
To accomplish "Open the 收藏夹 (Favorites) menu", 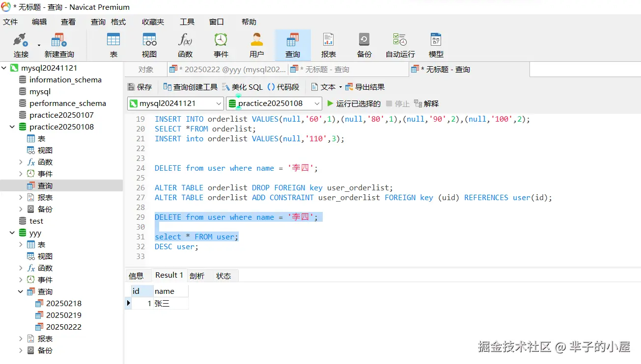I will point(153,22).
